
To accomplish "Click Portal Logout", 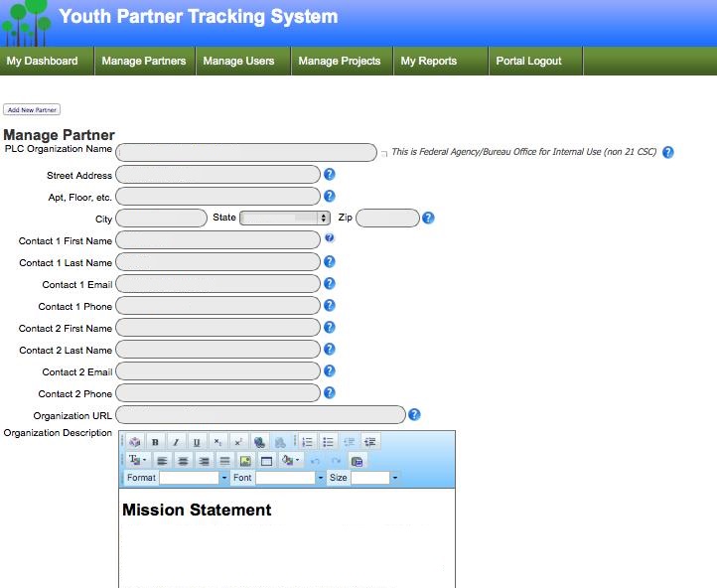I will point(528,61).
